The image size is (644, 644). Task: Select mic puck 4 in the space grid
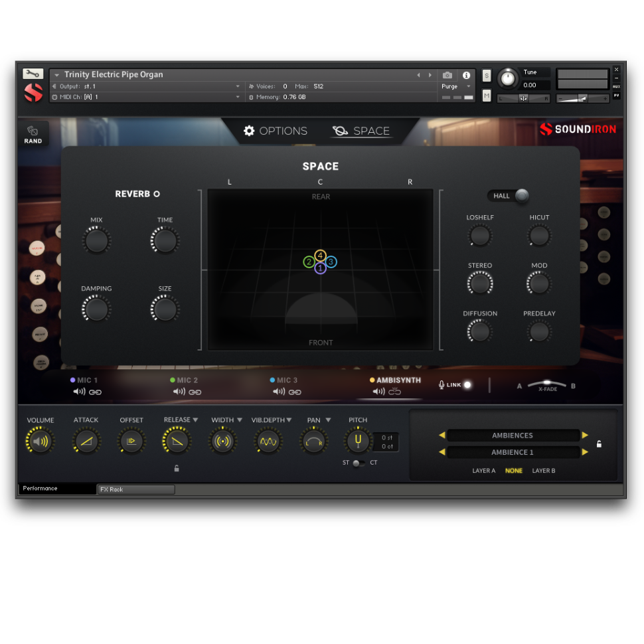[321, 256]
